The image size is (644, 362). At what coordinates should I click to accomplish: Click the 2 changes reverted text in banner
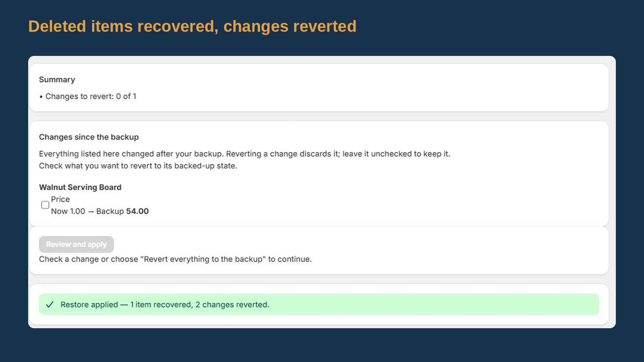[232, 304]
